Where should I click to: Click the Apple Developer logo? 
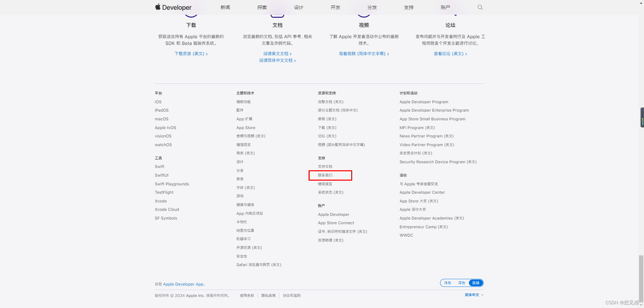pyautogui.click(x=173, y=7)
